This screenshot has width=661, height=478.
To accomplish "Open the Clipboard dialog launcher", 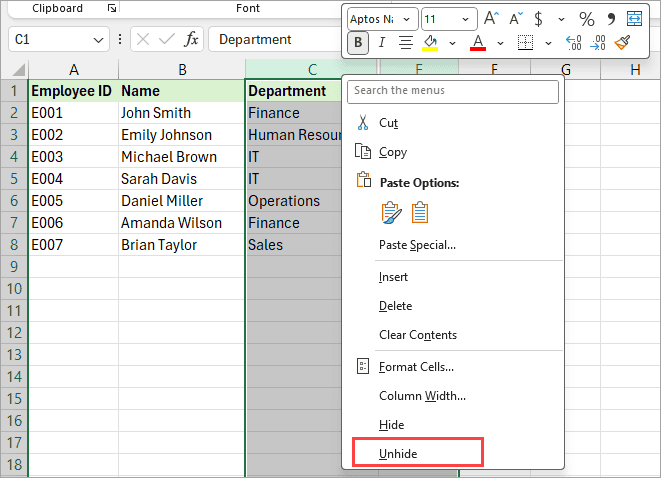I will pyautogui.click(x=112, y=8).
